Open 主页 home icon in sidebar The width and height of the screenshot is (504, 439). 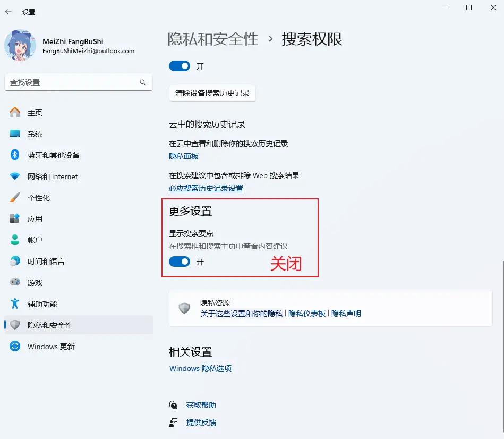15,113
